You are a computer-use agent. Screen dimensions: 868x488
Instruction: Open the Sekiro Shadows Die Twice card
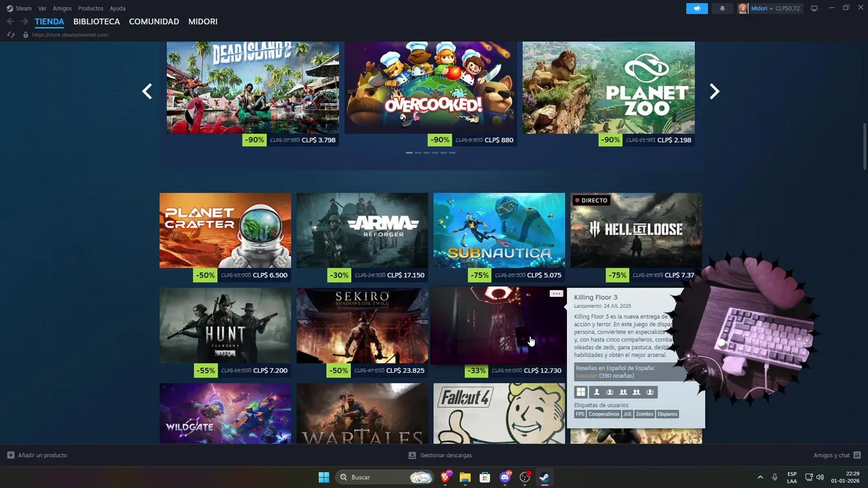tap(362, 333)
